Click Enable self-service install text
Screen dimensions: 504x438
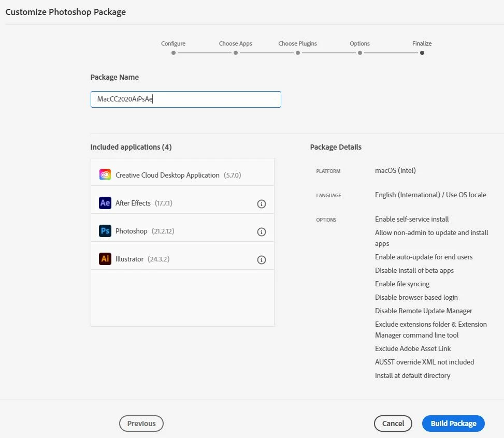pyautogui.click(x=412, y=219)
